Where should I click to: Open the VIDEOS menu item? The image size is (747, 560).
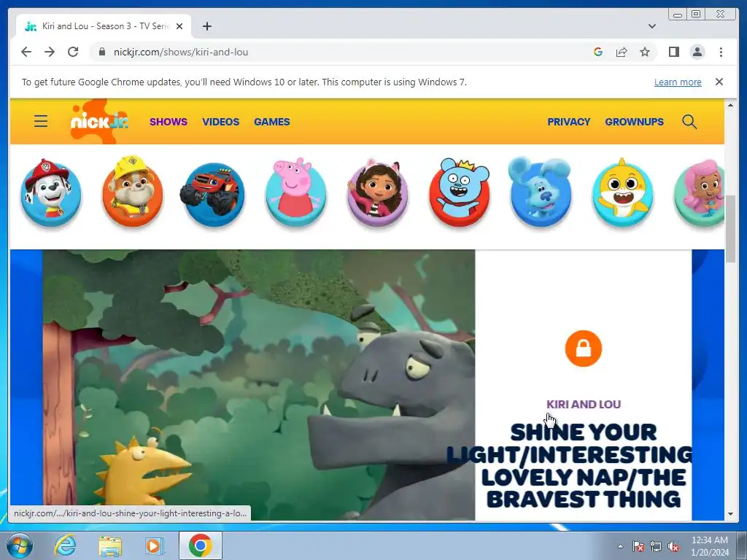point(220,122)
